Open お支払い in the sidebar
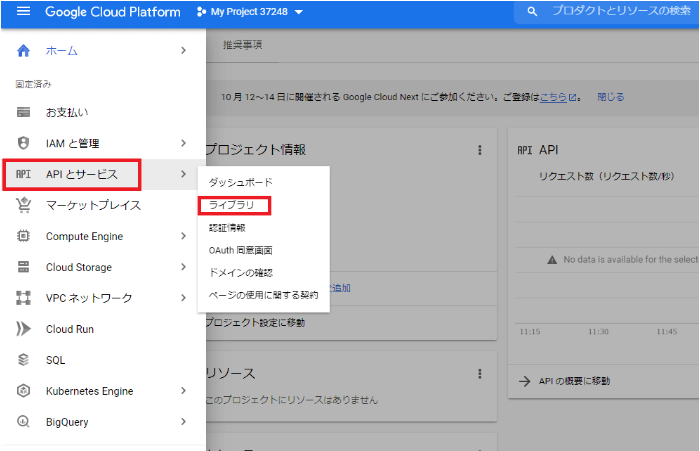 pyautogui.click(x=67, y=112)
